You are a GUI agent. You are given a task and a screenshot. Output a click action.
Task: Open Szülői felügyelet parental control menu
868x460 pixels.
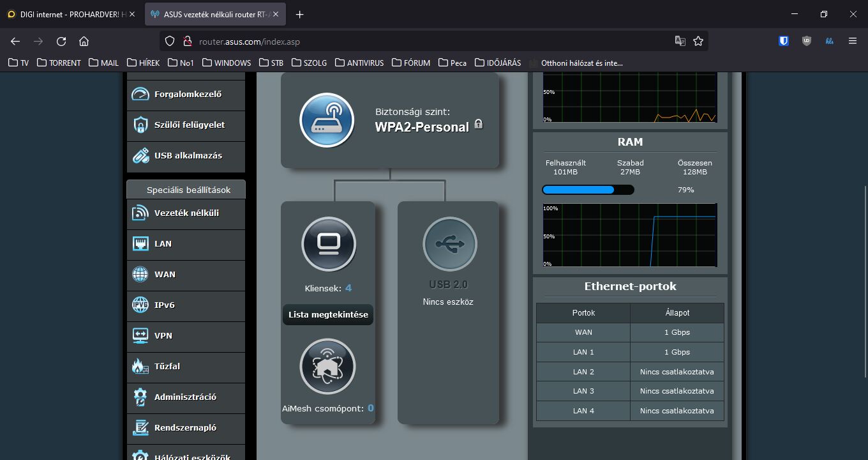[186, 125]
